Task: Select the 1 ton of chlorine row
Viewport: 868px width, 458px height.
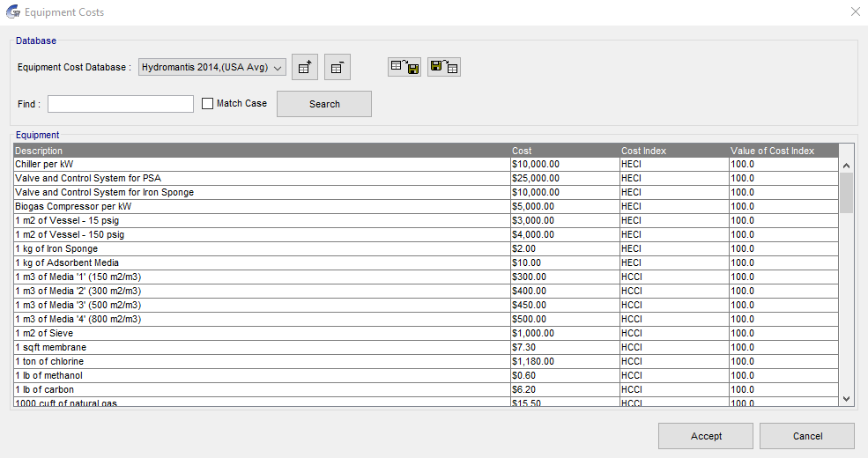Action: [261, 361]
